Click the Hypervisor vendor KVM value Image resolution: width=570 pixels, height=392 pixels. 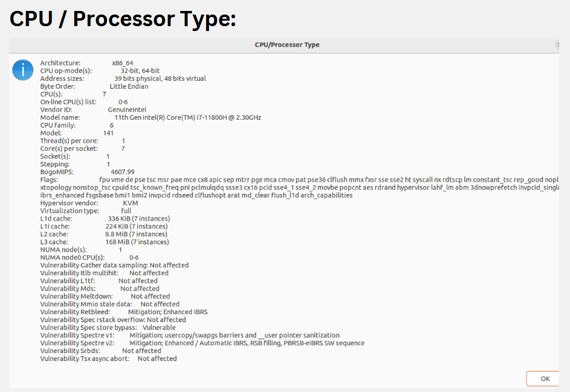point(130,203)
